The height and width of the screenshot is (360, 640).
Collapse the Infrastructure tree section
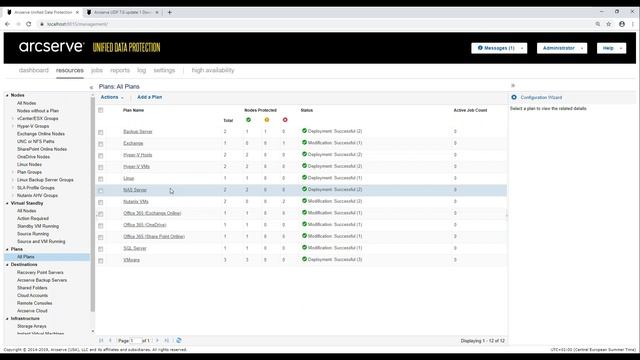click(7, 319)
